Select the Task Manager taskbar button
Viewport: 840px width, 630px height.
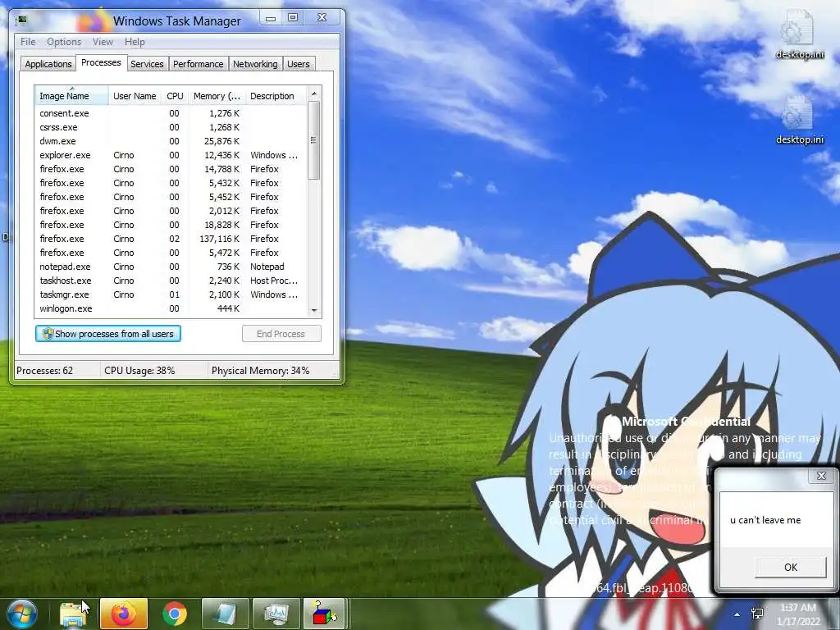[x=276, y=614]
